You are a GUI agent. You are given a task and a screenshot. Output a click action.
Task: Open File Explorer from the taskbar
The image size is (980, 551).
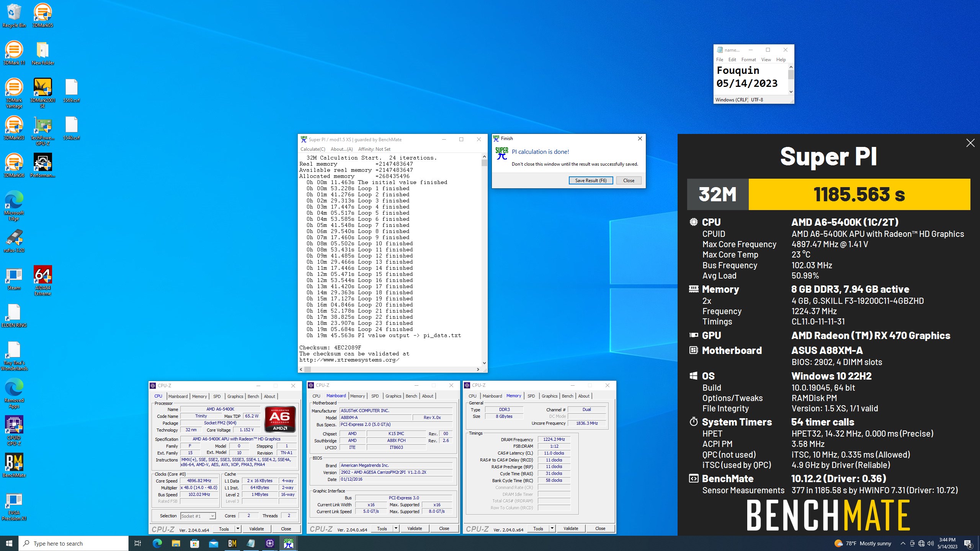point(176,543)
